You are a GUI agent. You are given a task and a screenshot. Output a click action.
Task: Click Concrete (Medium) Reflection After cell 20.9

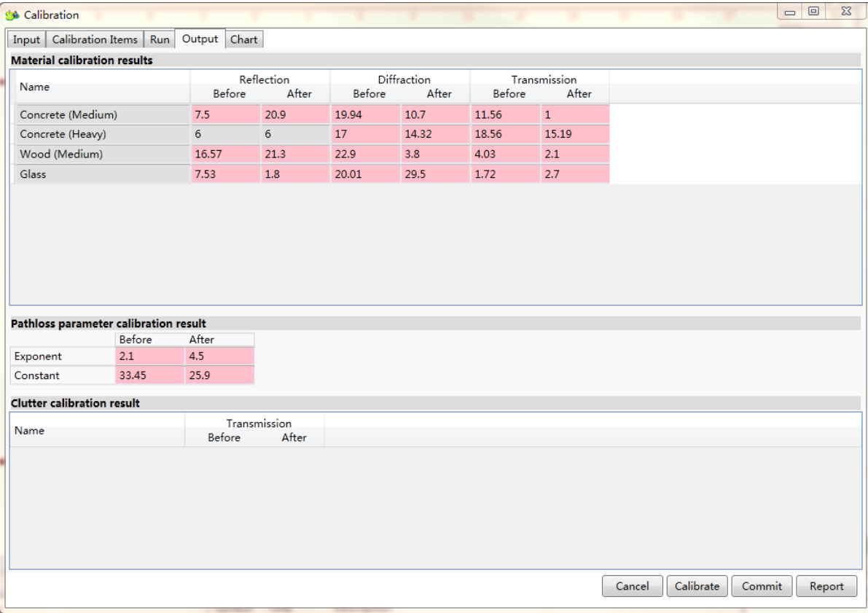pos(294,114)
